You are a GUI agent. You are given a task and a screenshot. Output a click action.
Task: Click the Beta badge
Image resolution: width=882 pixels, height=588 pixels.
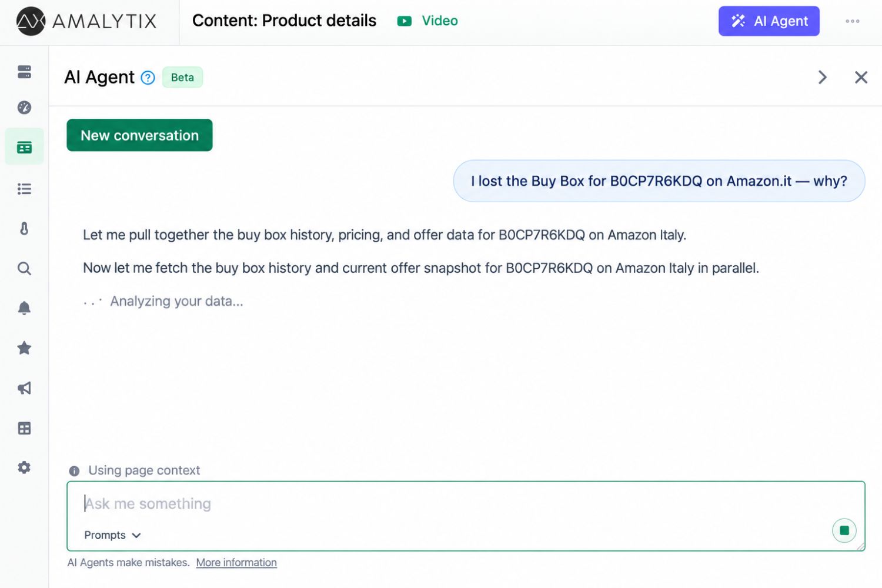[x=182, y=78]
